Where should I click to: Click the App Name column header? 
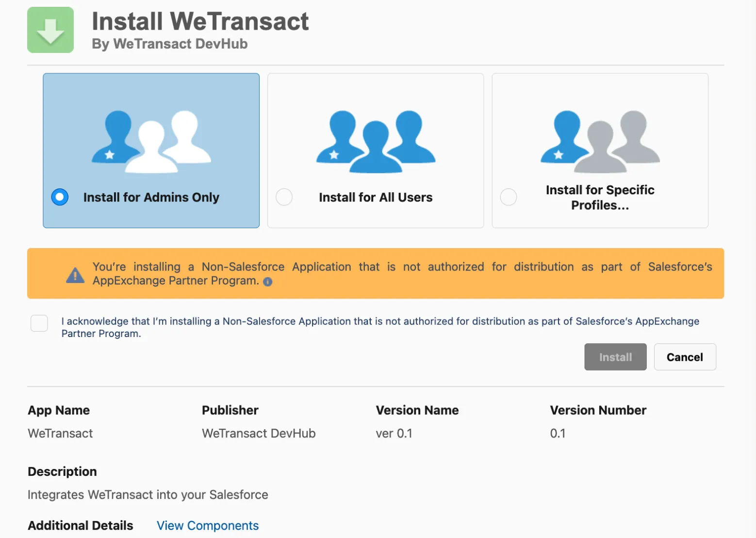(x=59, y=410)
